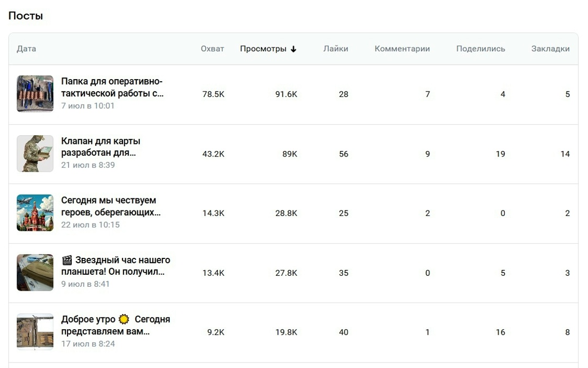The width and height of the screenshot is (588, 368).
Task: Sort posts by Комментарии column
Action: click(x=402, y=49)
